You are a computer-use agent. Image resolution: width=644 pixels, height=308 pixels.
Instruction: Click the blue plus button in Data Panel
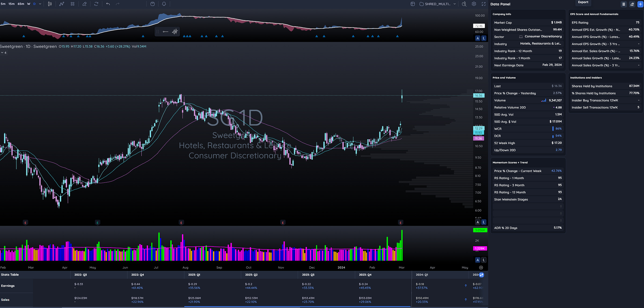(x=640, y=4)
